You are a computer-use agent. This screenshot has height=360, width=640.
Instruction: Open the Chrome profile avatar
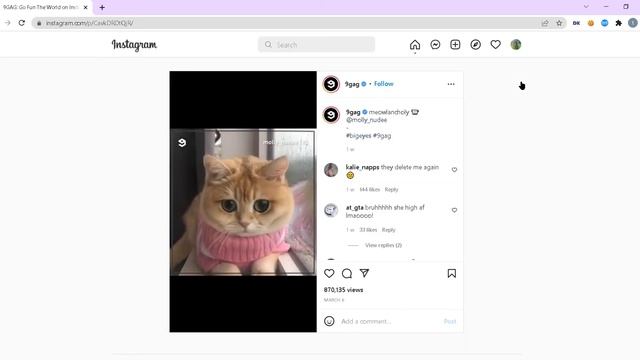pos(633,23)
